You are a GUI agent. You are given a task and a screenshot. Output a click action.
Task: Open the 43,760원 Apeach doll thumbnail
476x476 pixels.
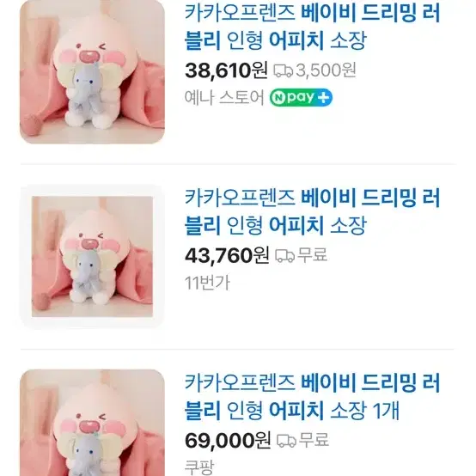click(92, 257)
